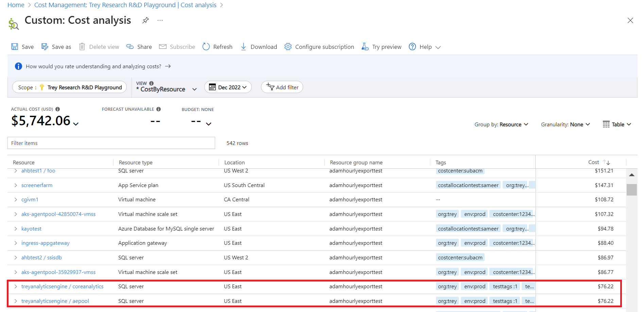Click the Filter items text box
Image resolution: width=644 pixels, height=312 pixels.
pos(111,143)
